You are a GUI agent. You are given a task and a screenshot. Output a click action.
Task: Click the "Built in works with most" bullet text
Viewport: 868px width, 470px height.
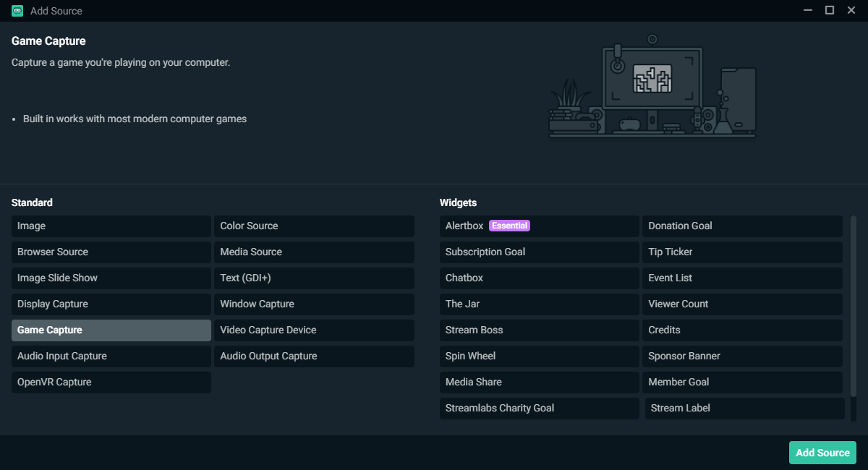point(135,119)
